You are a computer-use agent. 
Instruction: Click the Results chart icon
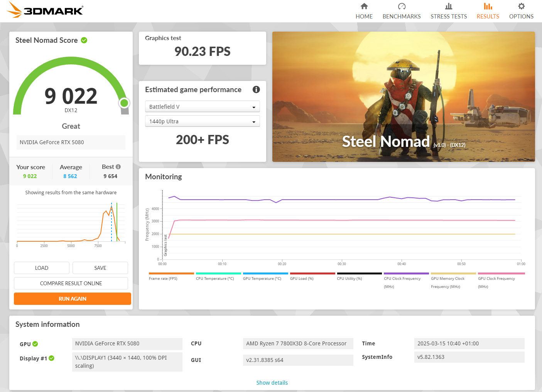[488, 6]
